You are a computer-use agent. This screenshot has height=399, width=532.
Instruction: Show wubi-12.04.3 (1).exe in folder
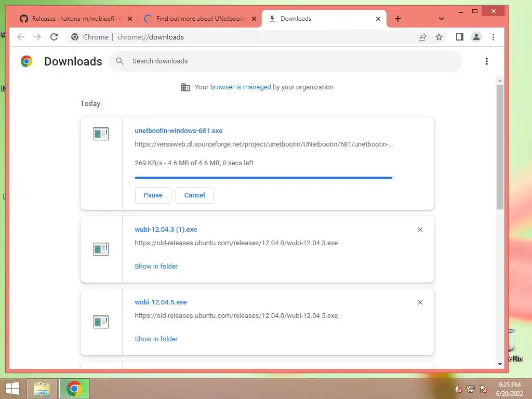point(156,267)
